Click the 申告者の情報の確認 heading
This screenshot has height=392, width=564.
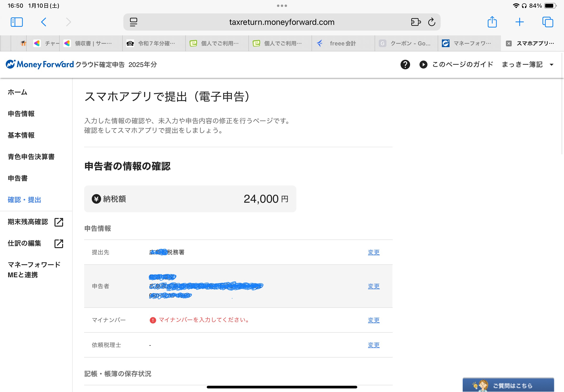[x=127, y=166]
